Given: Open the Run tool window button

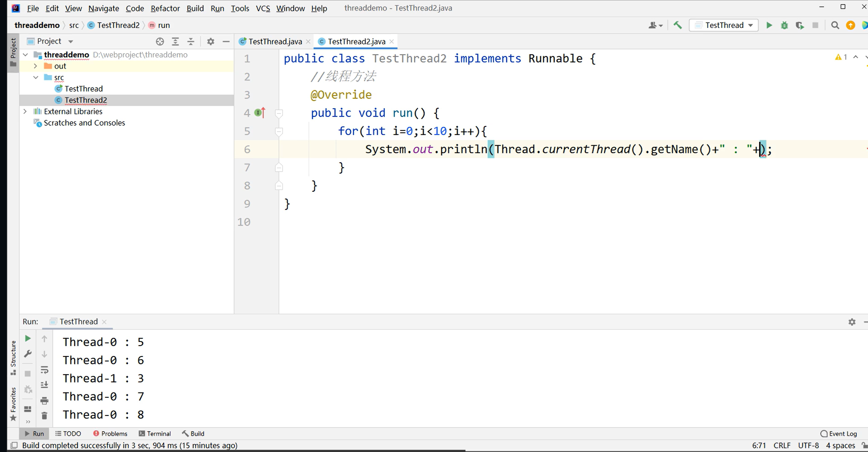Looking at the screenshot, I should [34, 434].
